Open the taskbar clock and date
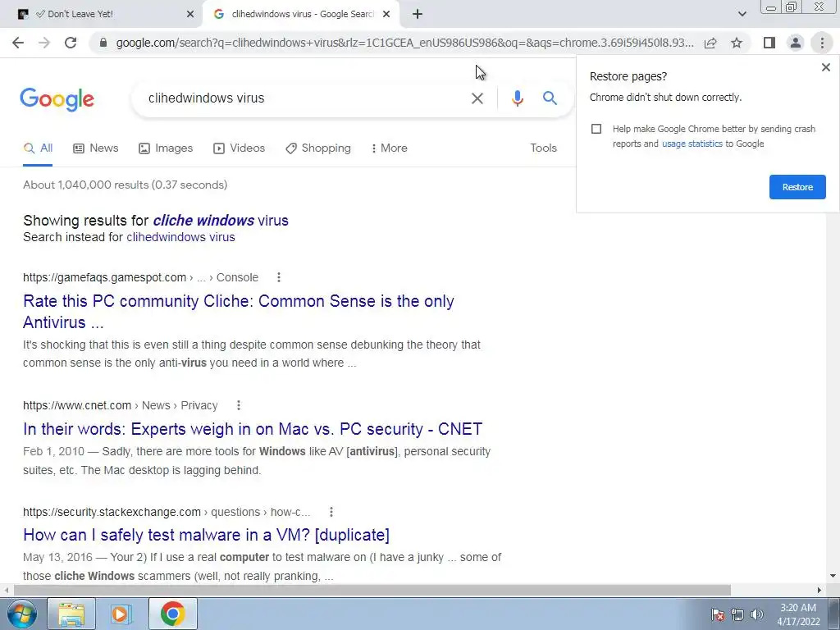The width and height of the screenshot is (840, 630). (x=798, y=614)
